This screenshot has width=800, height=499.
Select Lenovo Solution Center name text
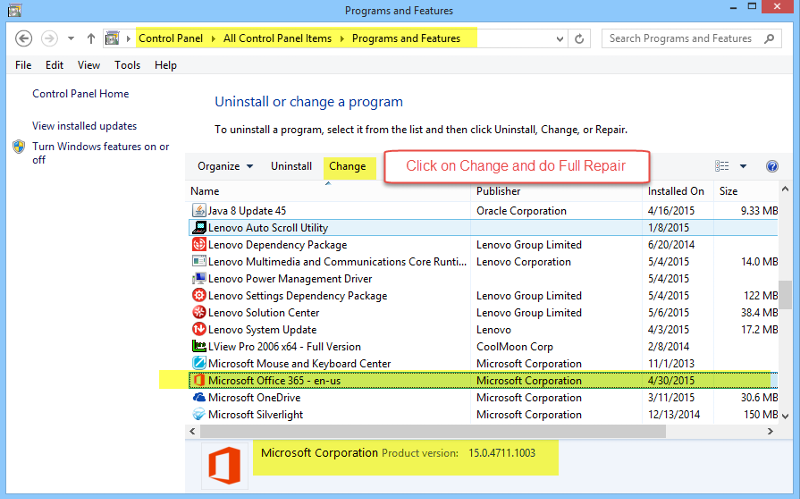click(x=263, y=313)
